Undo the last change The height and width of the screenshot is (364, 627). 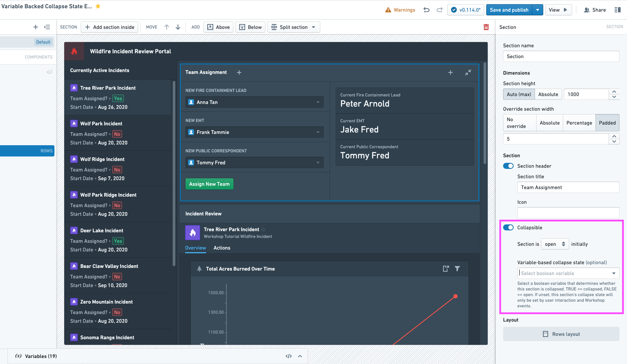click(427, 10)
